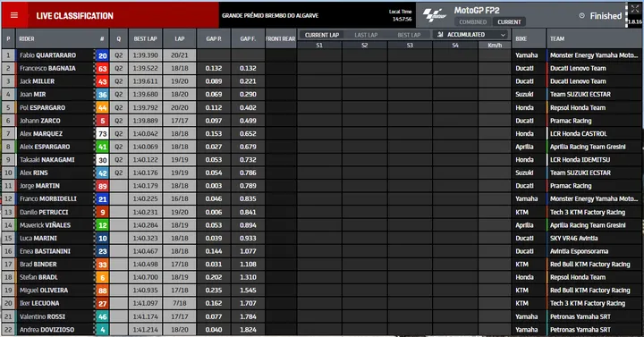This screenshot has height=337, width=644.
Task: Click the FRONT REAR column header
Action: (x=281, y=38)
